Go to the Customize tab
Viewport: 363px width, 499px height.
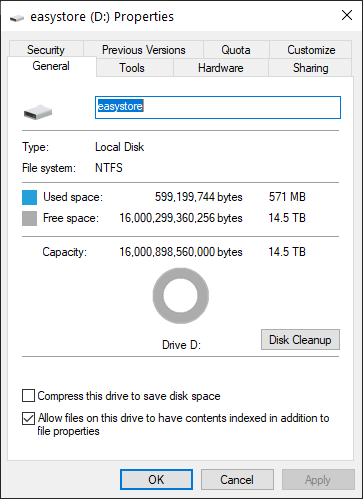pos(311,50)
